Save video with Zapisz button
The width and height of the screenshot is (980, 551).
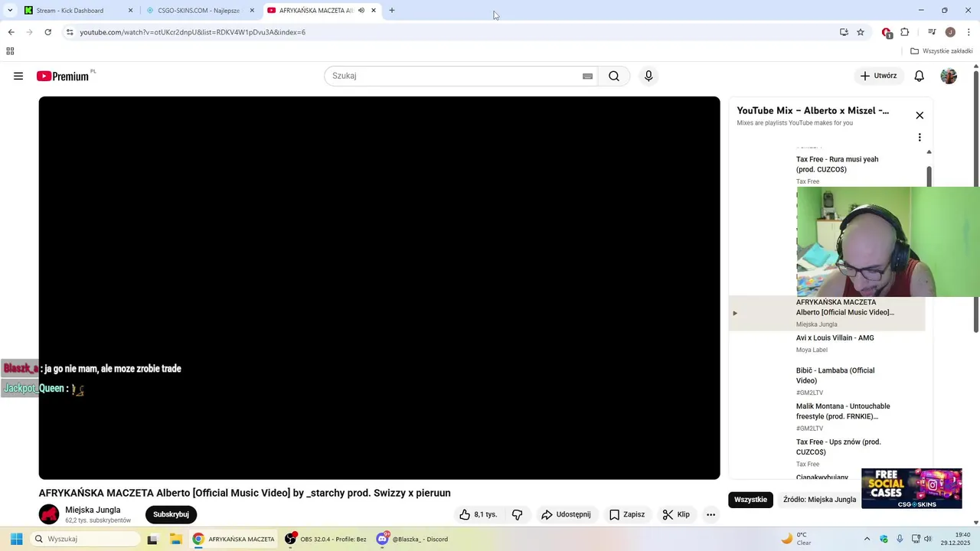point(627,514)
